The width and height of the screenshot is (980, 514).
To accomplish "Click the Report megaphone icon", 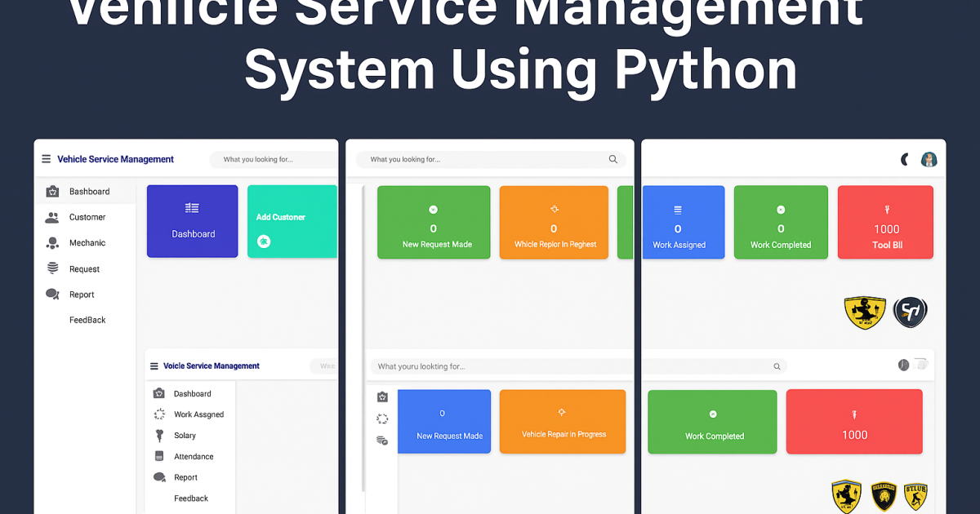I will [51, 294].
